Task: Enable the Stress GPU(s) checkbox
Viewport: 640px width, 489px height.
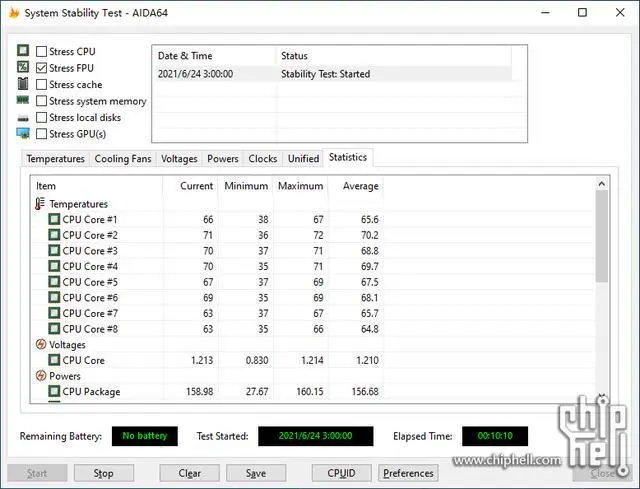Action: [x=41, y=134]
